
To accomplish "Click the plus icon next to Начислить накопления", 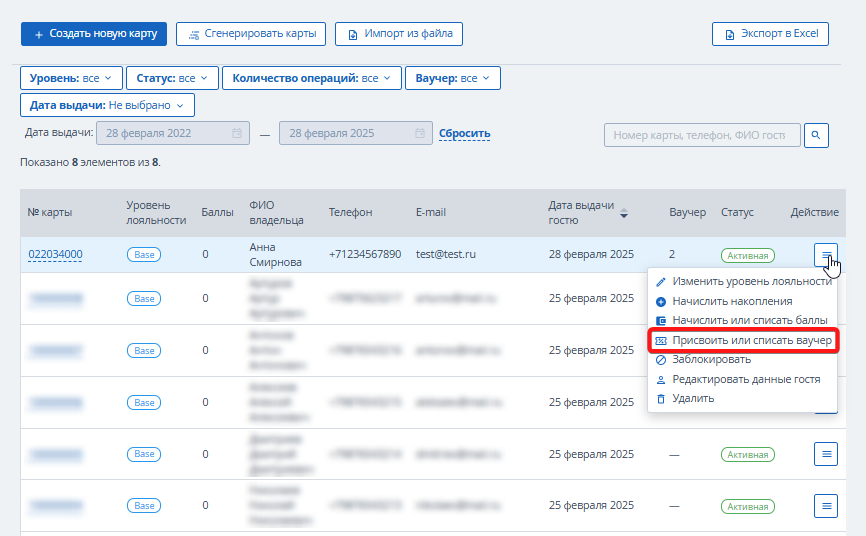I will [661, 302].
